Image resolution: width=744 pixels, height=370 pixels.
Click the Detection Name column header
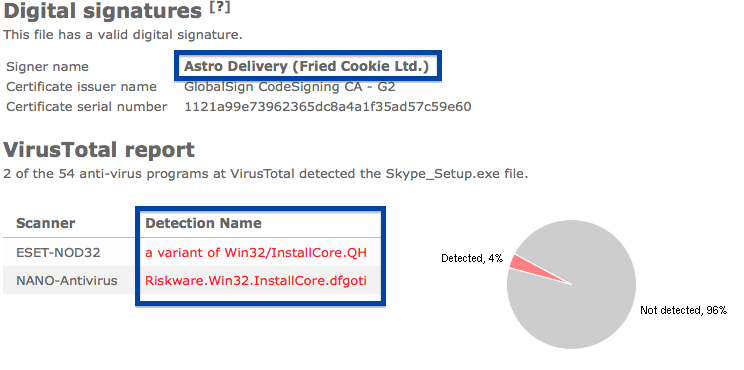pyautogui.click(x=203, y=223)
